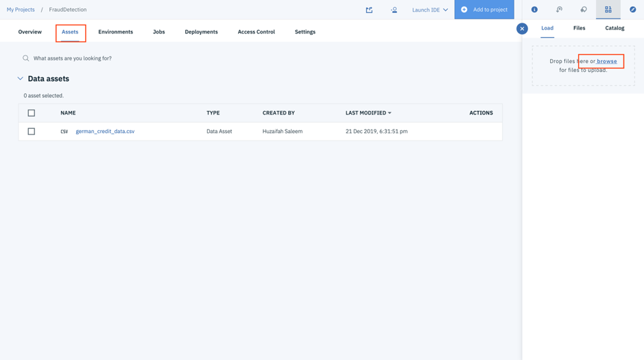644x360 pixels.
Task: Sort by Last Modified column
Action: (x=368, y=113)
